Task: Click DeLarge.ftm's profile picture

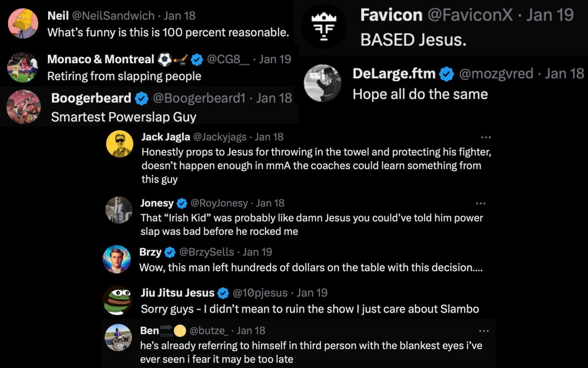Action: [323, 82]
